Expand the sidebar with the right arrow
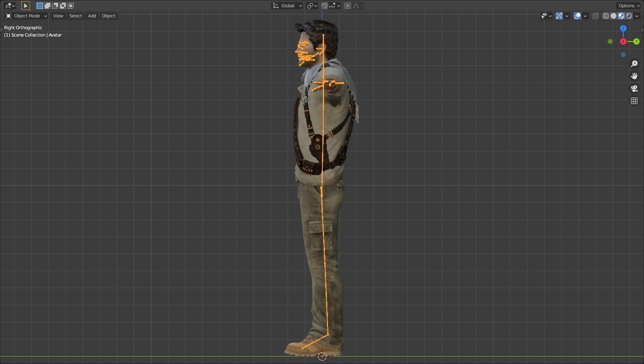This screenshot has width=644, height=364. tap(642, 30)
